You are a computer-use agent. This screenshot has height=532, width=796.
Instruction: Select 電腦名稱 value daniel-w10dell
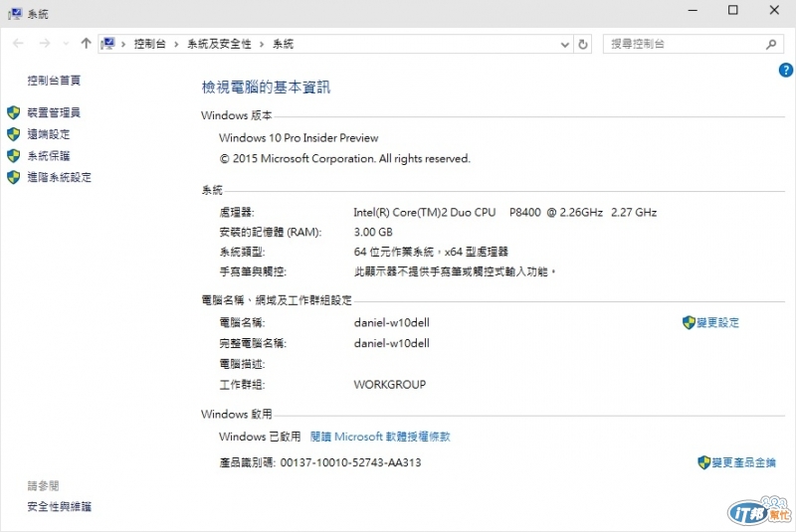[x=391, y=322]
